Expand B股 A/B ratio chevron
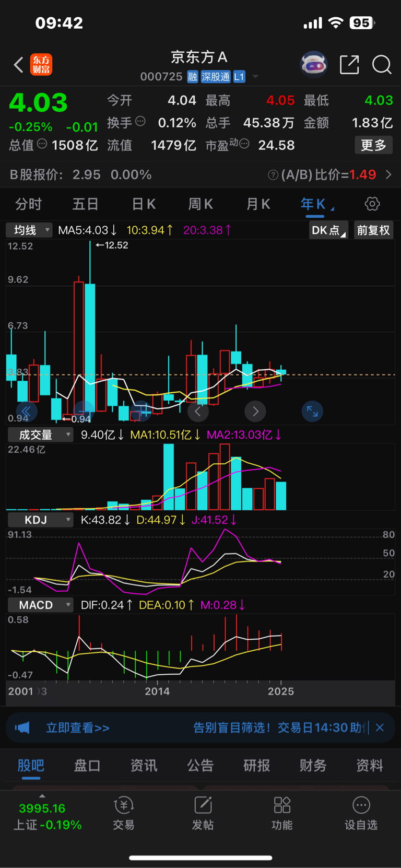The image size is (401, 868). coord(388,174)
